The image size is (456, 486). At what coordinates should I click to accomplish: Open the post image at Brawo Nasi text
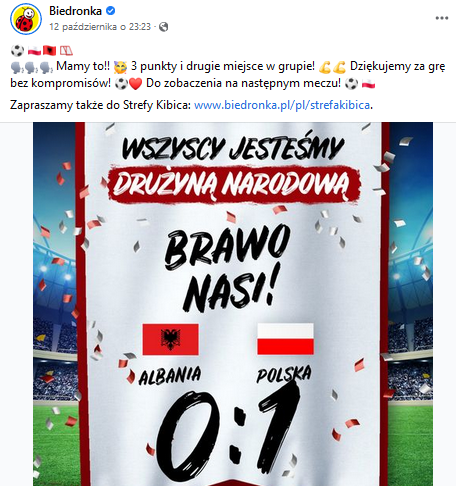click(228, 269)
